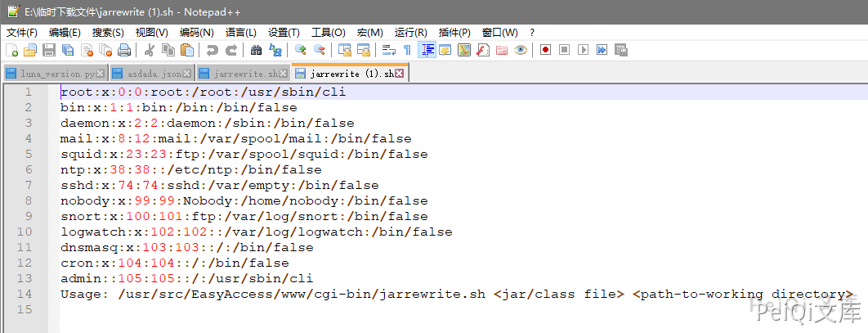Toggle the indent guide icon
Image resolution: width=868 pixels, height=333 pixels.
click(427, 50)
